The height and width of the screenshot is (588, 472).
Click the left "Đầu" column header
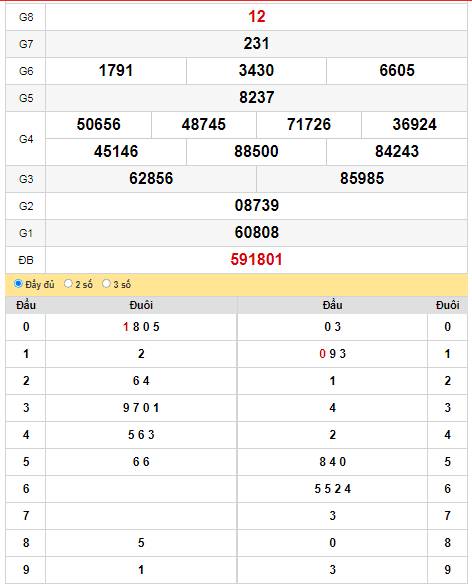[26, 305]
